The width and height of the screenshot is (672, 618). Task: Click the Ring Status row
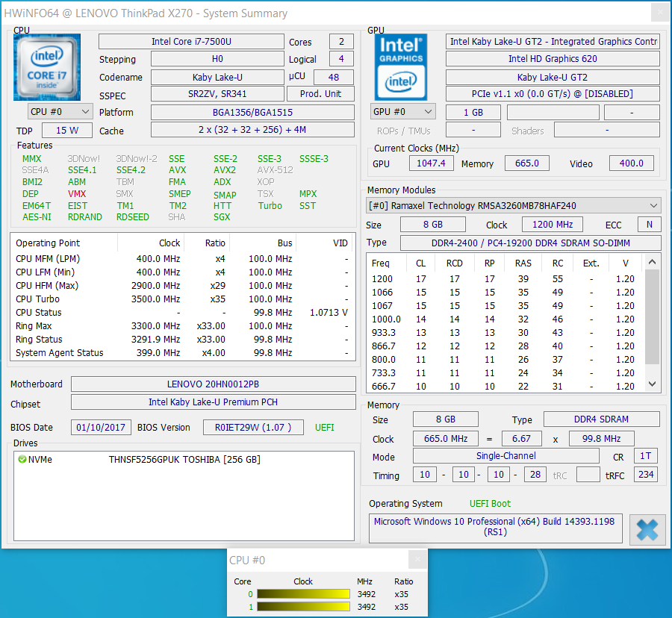pyautogui.click(x=183, y=339)
